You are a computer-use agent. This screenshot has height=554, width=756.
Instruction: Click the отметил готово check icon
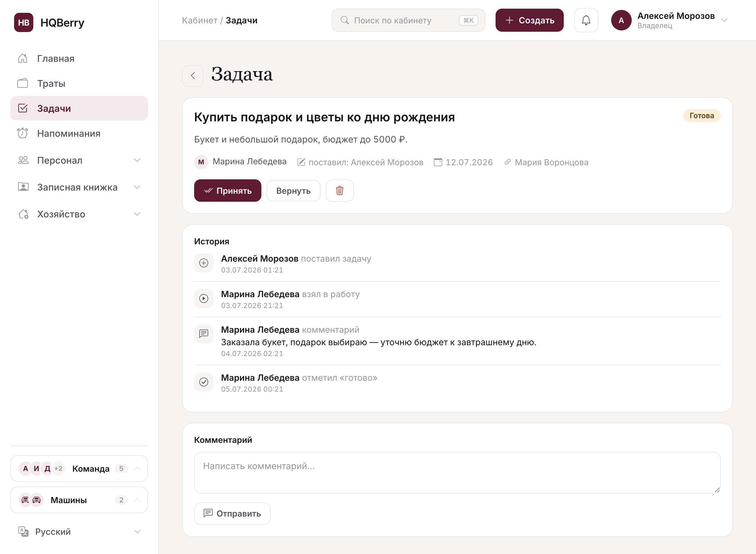coord(204,382)
